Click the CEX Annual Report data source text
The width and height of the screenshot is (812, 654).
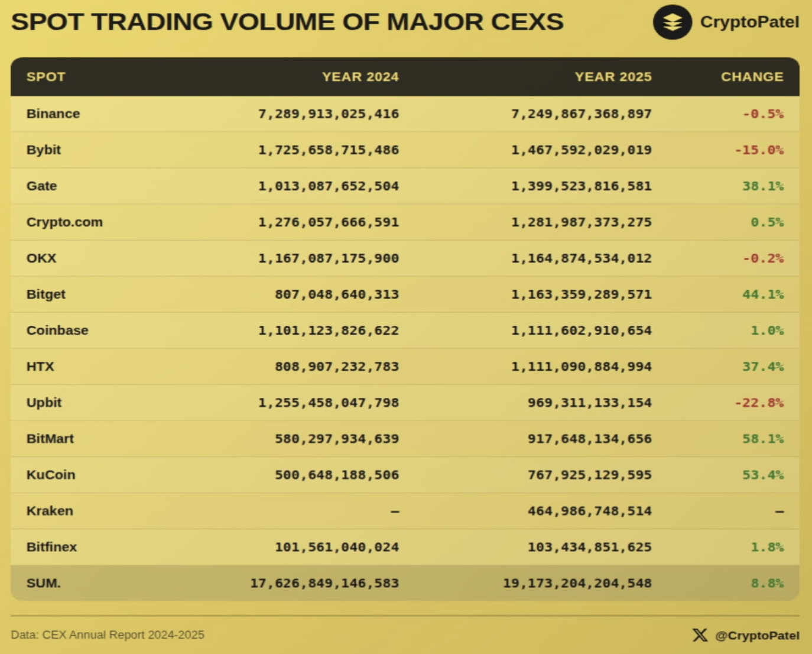pyautogui.click(x=108, y=635)
